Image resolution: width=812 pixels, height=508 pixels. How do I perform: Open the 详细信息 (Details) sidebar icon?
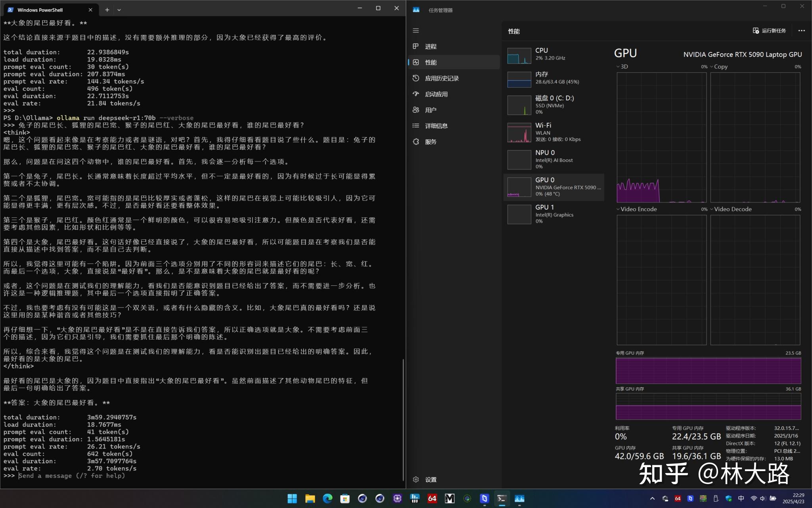pos(416,126)
